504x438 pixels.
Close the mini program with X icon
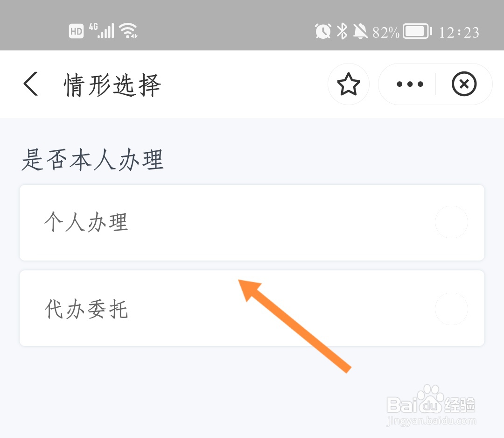click(x=464, y=84)
